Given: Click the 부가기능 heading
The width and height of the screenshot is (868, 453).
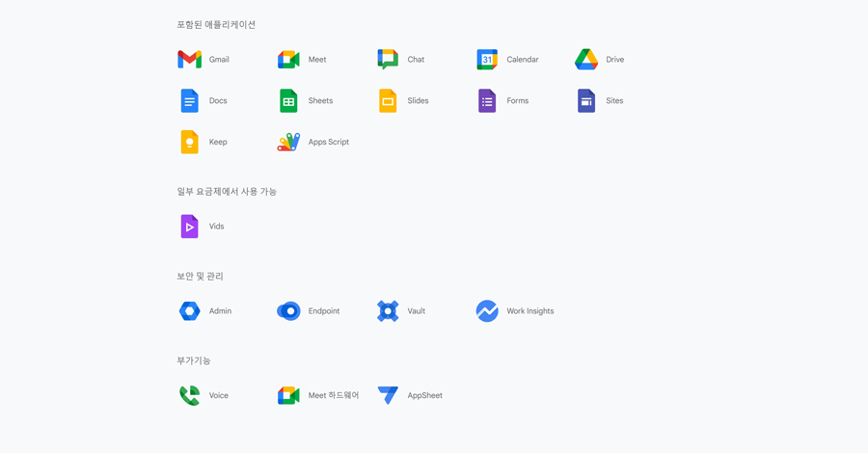Looking at the screenshot, I should click(x=193, y=360).
